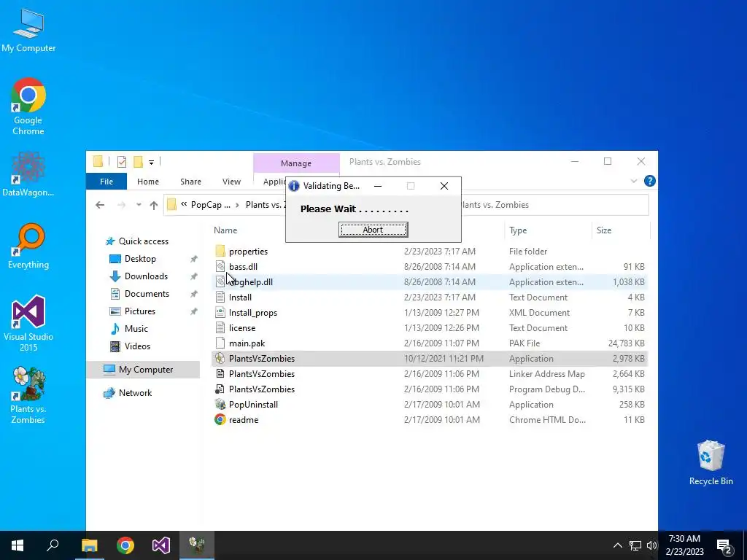Open recent locations dropdown arrow
Viewport: 747px width, 560px height.
[138, 205]
